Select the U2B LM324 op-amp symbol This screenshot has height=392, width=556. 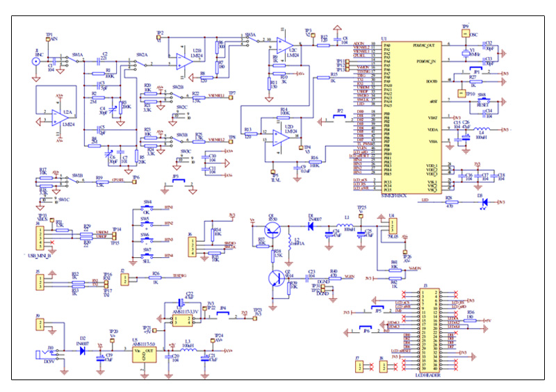184,62
